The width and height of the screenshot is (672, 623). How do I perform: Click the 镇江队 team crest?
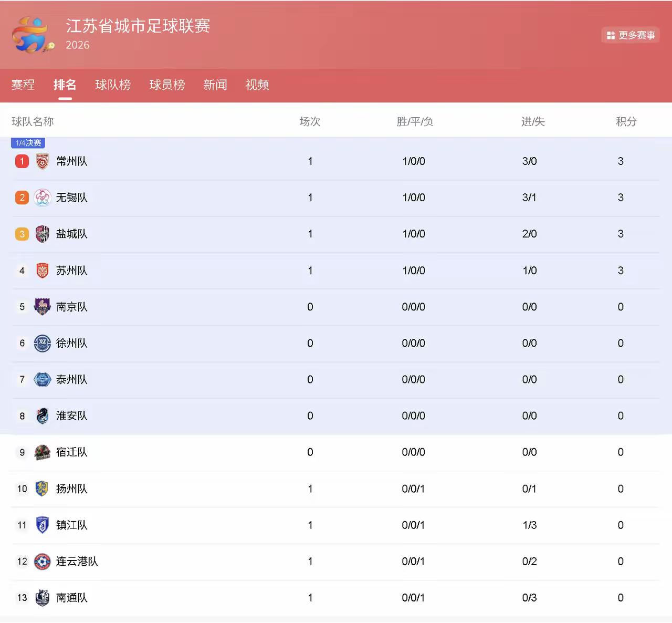43,525
